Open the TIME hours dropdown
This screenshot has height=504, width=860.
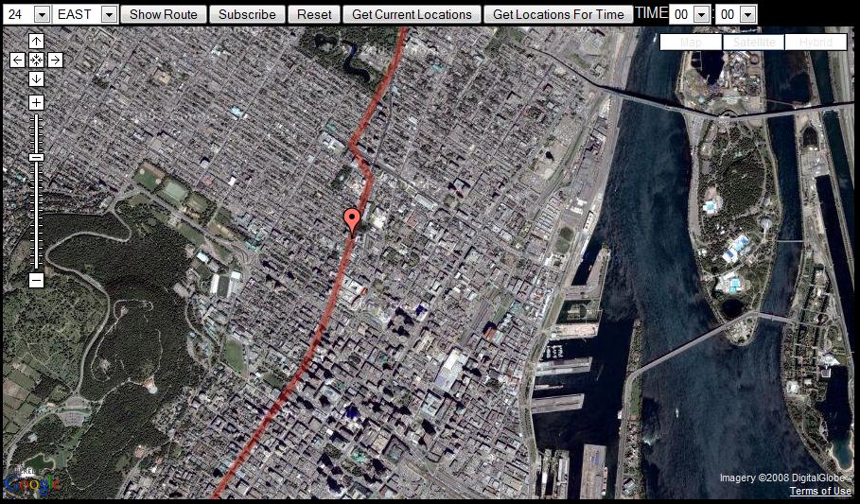tap(690, 14)
